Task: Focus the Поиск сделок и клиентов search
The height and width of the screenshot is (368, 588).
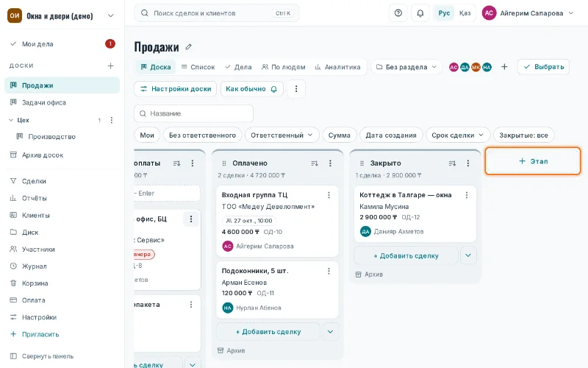Action: pyautogui.click(x=216, y=13)
